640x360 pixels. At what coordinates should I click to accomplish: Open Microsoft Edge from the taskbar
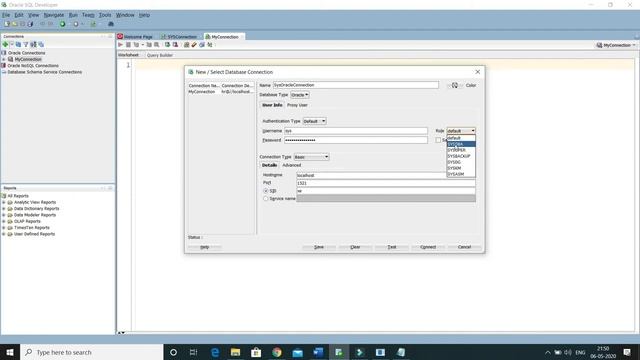[x=215, y=352]
